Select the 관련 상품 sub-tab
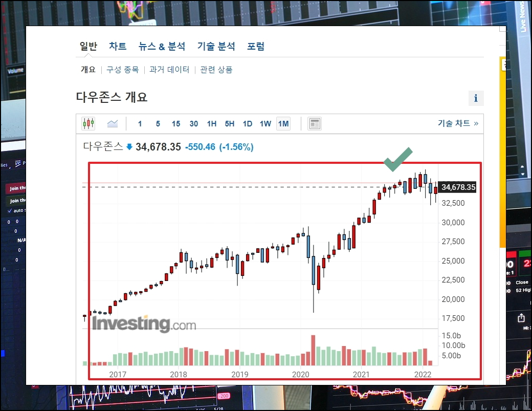 point(216,70)
